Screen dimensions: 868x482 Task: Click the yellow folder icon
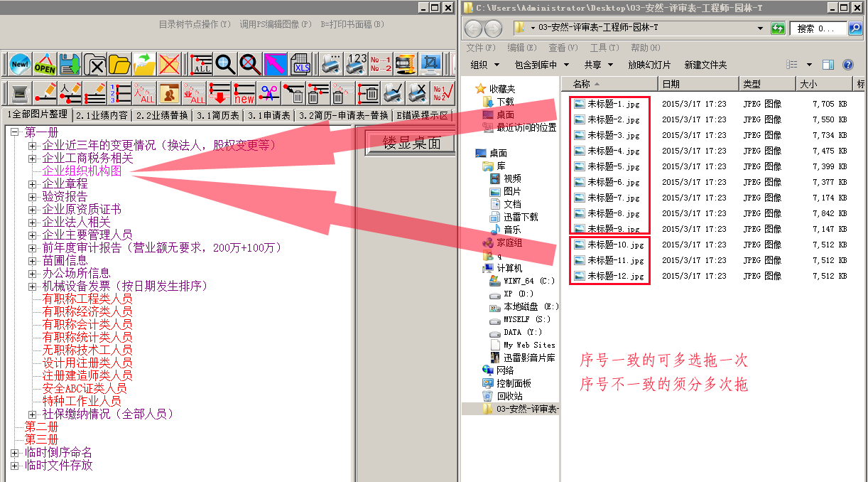(x=119, y=65)
